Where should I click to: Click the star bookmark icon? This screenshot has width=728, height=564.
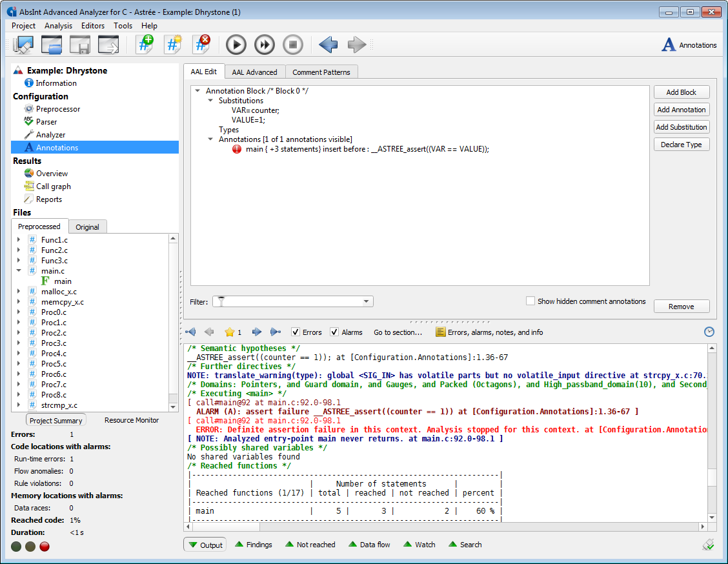(x=229, y=332)
